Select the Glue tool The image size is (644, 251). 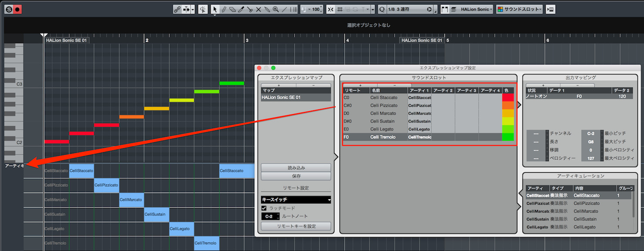point(267,9)
